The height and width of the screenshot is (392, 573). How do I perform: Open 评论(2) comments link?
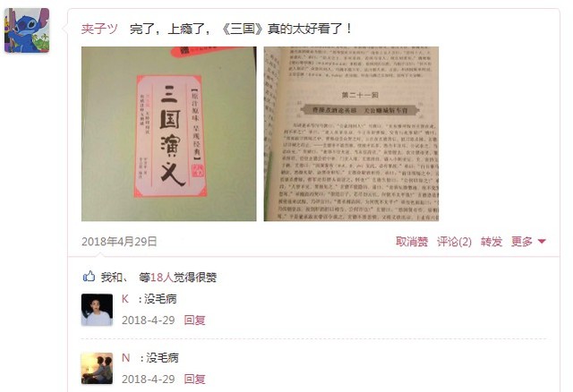(x=454, y=242)
